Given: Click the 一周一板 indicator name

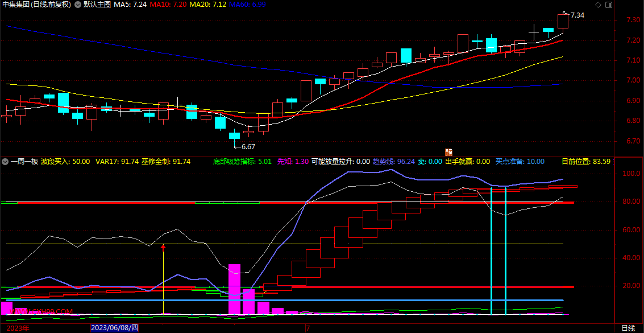Looking at the screenshot, I should coord(24,162).
